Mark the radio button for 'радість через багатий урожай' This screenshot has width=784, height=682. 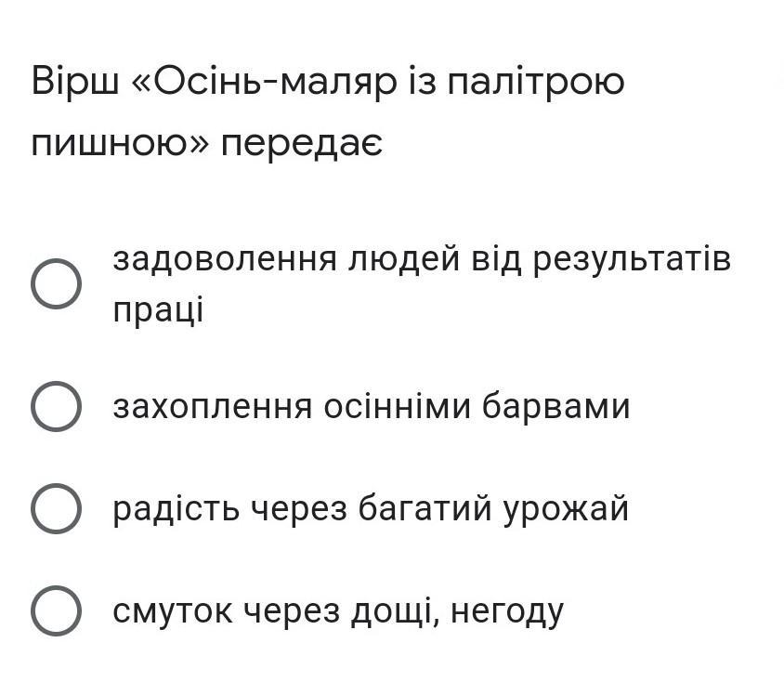[56, 508]
